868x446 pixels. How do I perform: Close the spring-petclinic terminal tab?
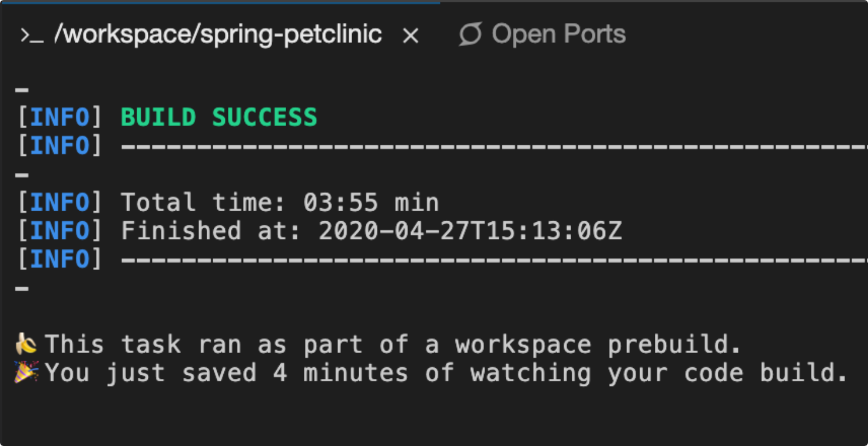coord(410,35)
